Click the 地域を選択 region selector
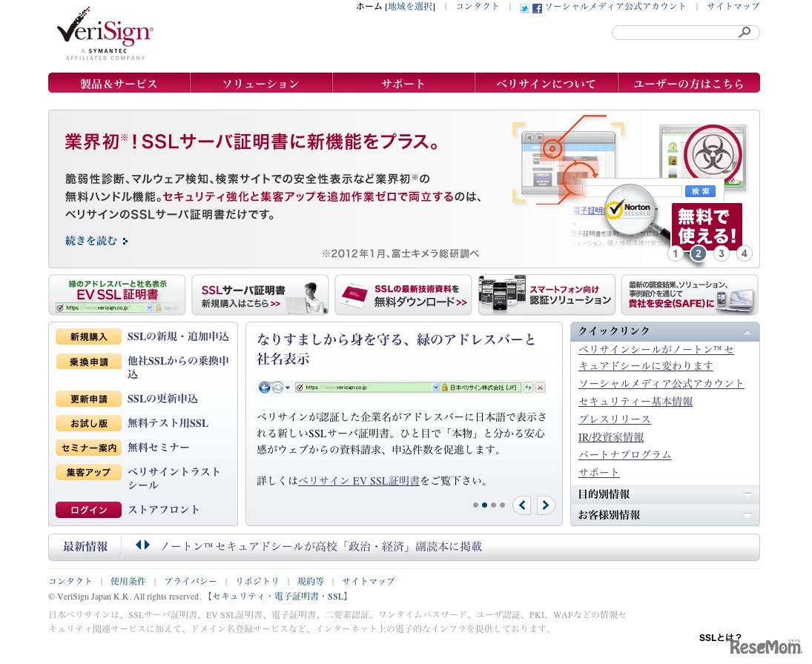Image resolution: width=812 pixels, height=664 pixels. [x=410, y=7]
